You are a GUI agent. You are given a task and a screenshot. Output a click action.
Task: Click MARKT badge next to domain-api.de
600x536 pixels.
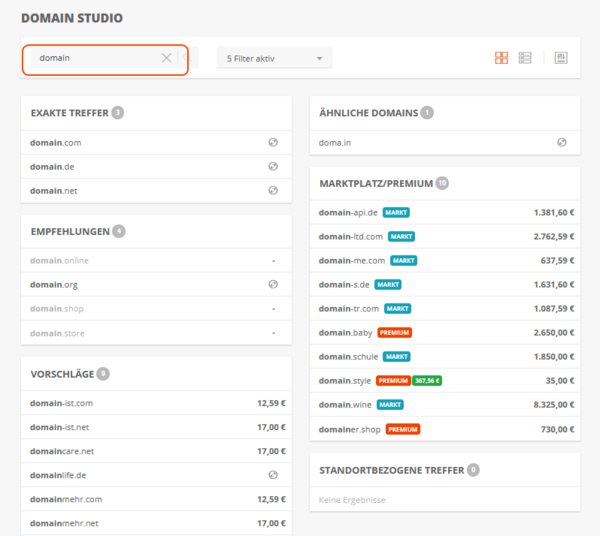click(396, 212)
